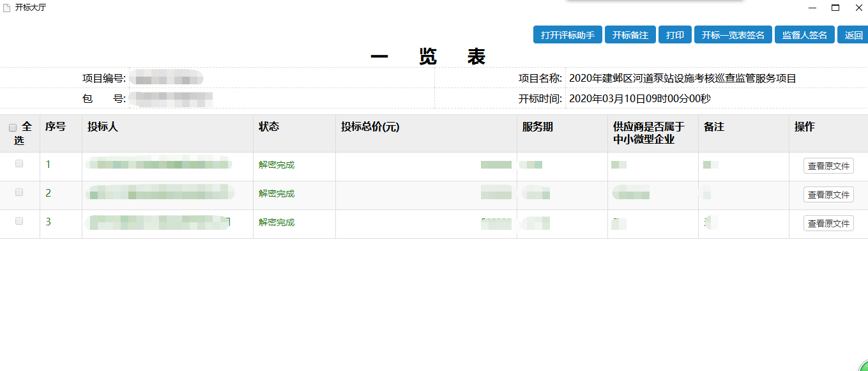Click 查看原文件 in the second row
Screen dimensions: 868x371
828,195
